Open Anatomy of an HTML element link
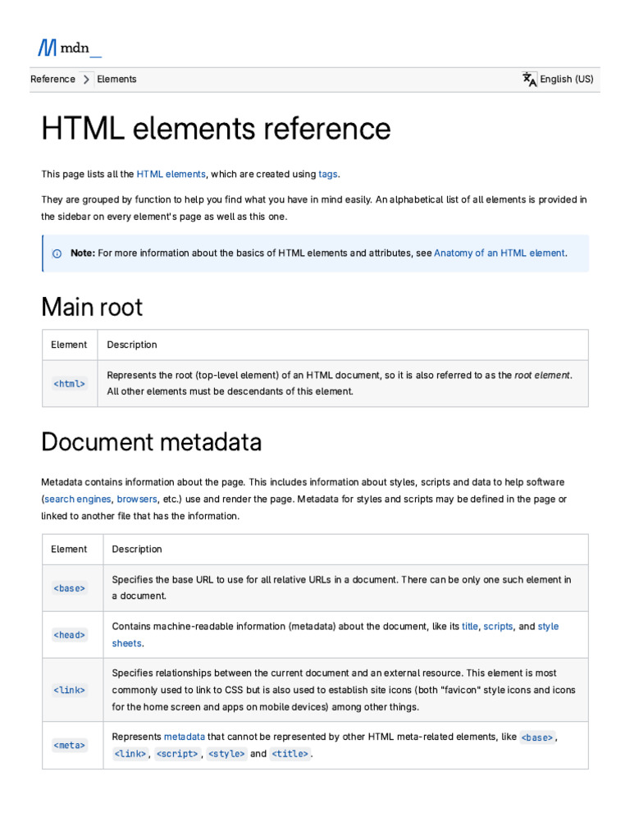 499,253
